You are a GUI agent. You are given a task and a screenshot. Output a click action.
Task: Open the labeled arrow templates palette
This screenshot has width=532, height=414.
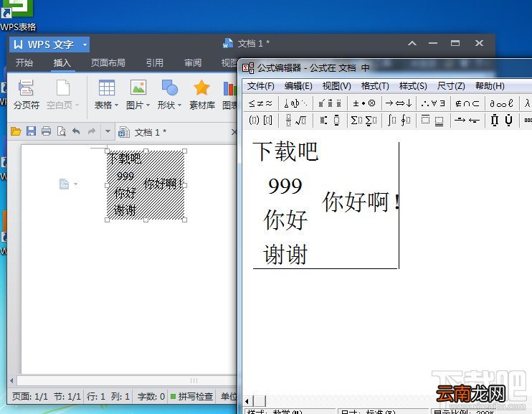pyautogui.click(x=468, y=120)
